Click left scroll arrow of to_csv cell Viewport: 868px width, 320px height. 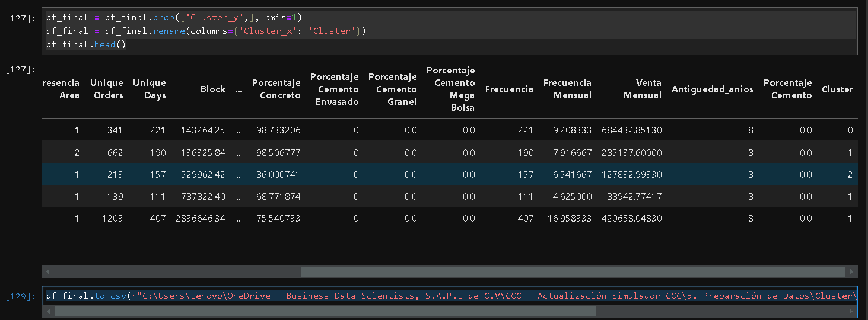(47, 311)
